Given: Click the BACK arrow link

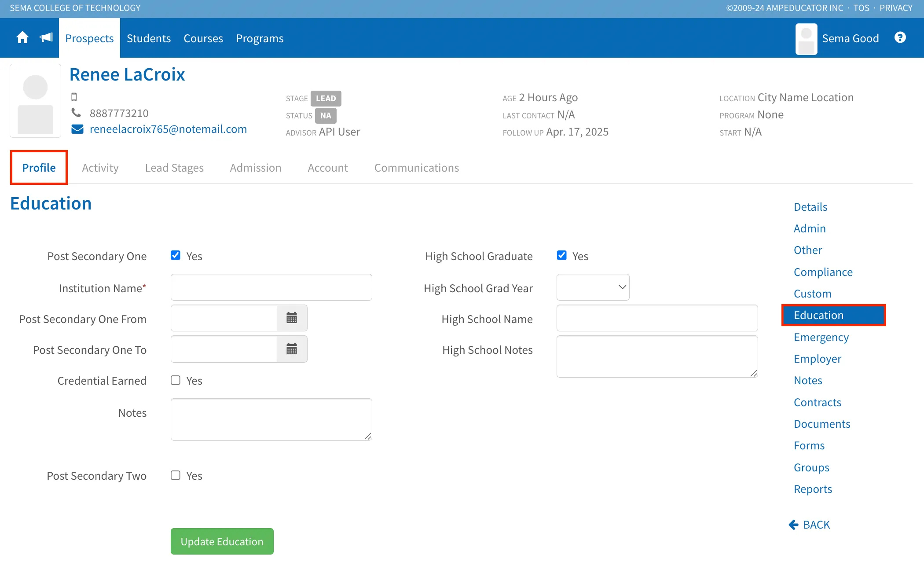Looking at the screenshot, I should [809, 525].
